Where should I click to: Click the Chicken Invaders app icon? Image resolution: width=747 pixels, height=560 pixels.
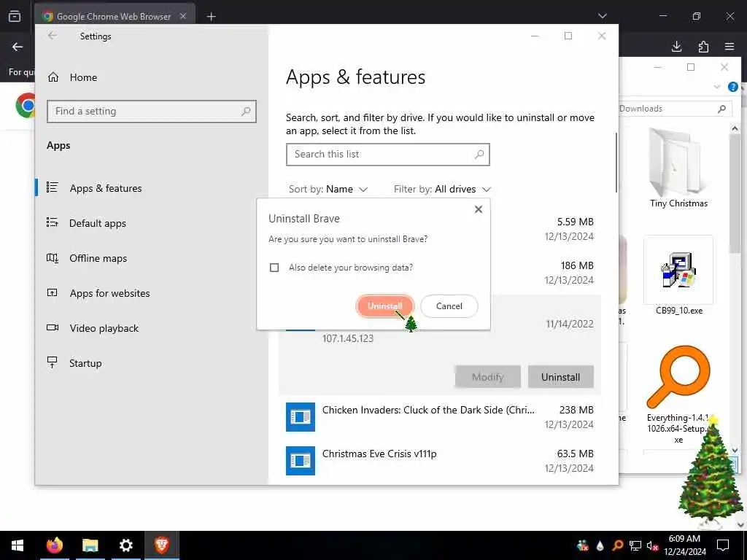coord(300,417)
